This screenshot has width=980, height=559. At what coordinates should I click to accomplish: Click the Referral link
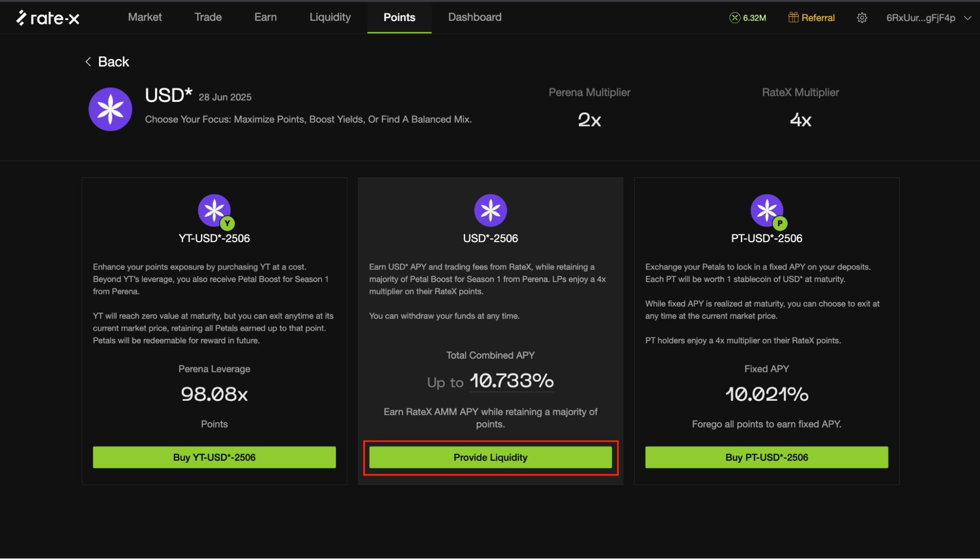(x=818, y=18)
